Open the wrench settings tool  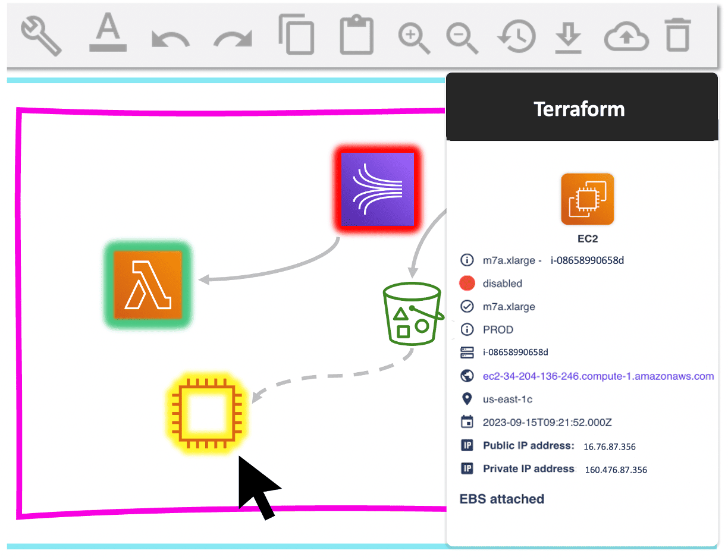coord(42,36)
